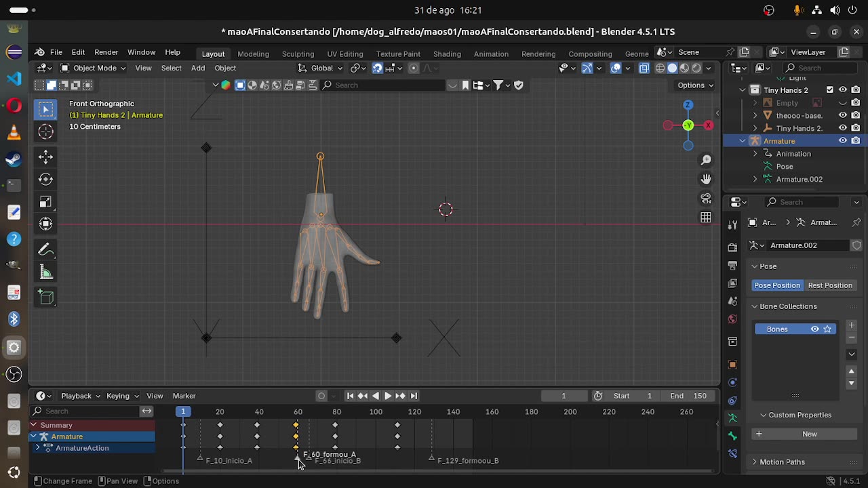868x488 pixels.
Task: Expand ArmatureAction channel in timeline
Action: coord(38,448)
